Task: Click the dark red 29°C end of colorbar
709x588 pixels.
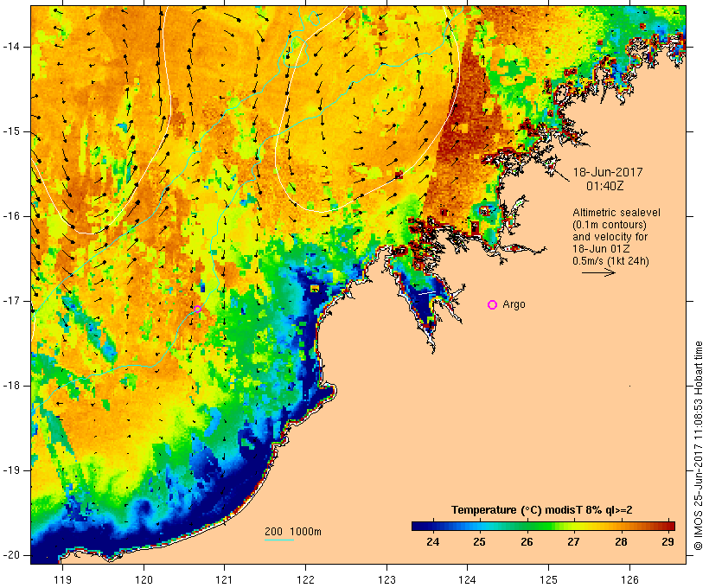Action: (669, 526)
